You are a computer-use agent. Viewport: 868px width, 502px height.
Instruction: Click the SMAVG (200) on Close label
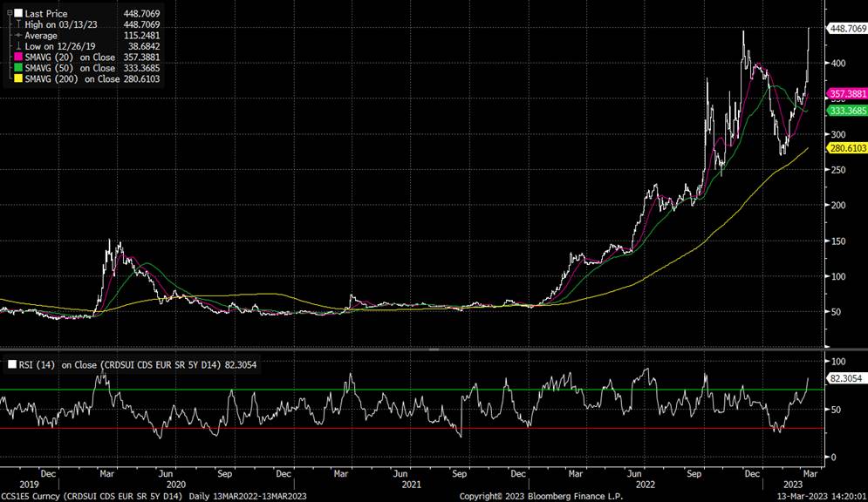pos(73,79)
